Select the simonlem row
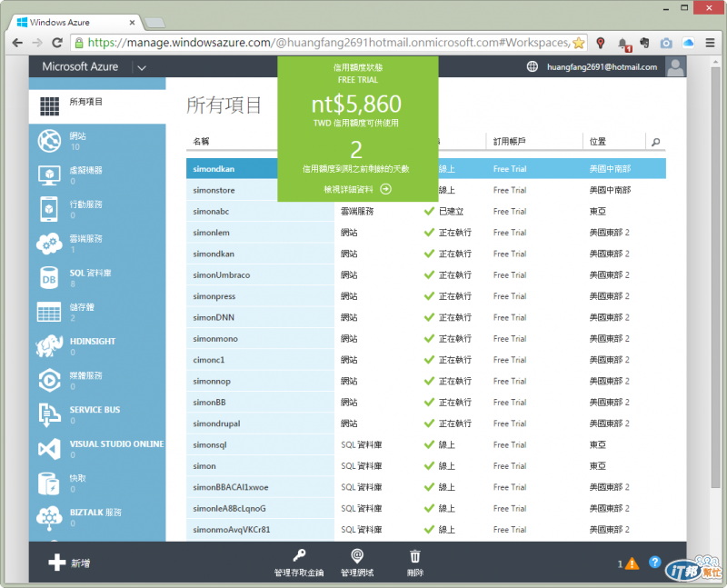727x588 pixels. [x=425, y=233]
